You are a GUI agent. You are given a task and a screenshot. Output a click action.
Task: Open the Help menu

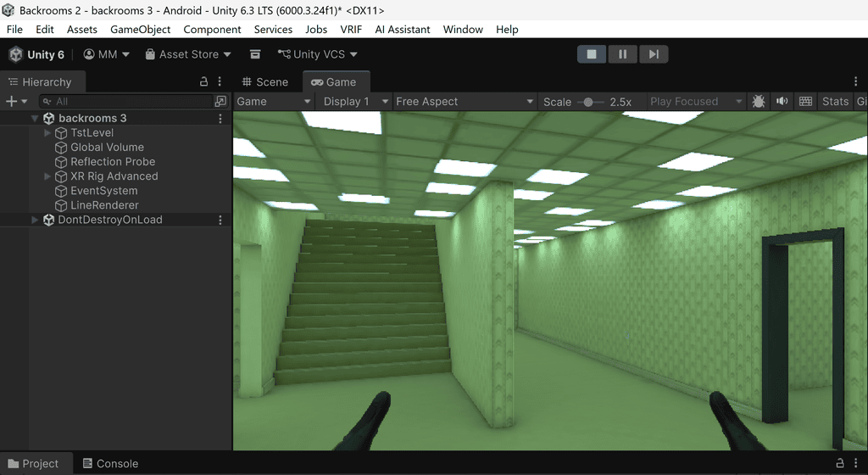pyautogui.click(x=507, y=30)
